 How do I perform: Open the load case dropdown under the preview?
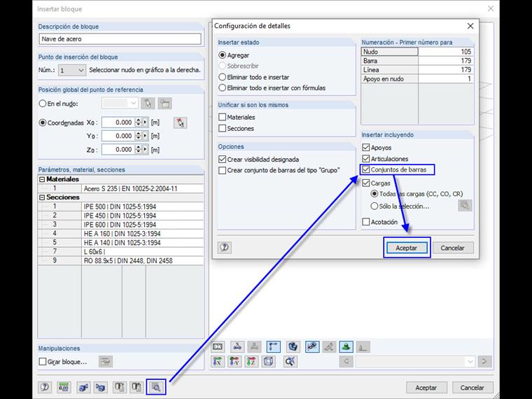414,362
